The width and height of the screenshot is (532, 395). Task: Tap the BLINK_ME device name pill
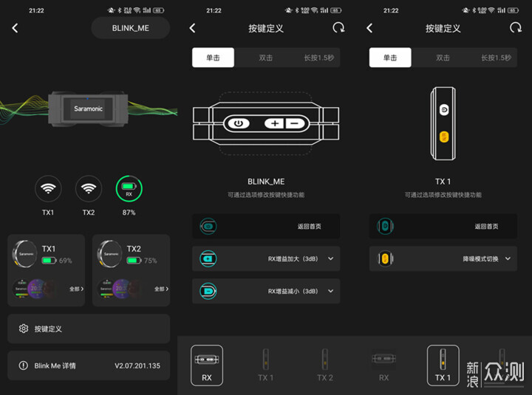pyautogui.click(x=131, y=28)
